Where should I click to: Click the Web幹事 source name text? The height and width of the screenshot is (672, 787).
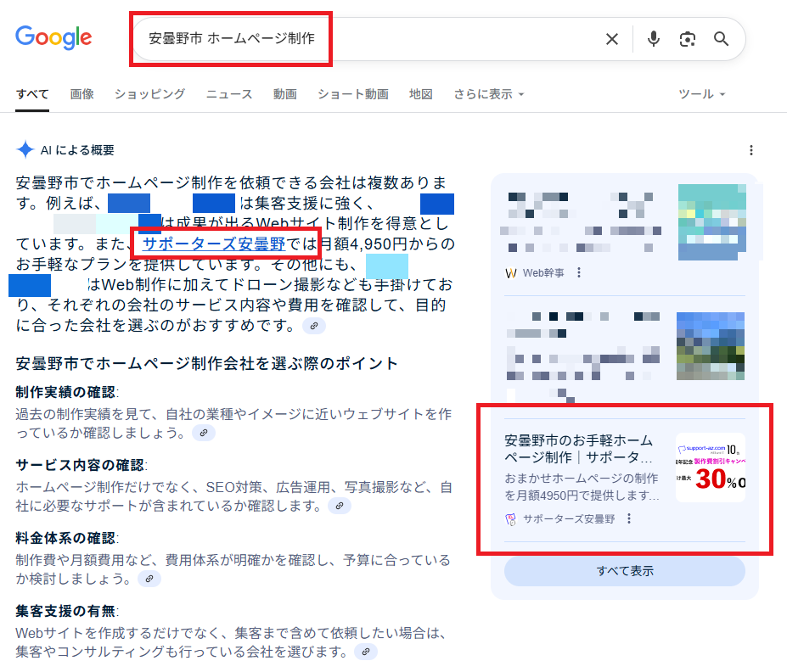pyautogui.click(x=543, y=273)
